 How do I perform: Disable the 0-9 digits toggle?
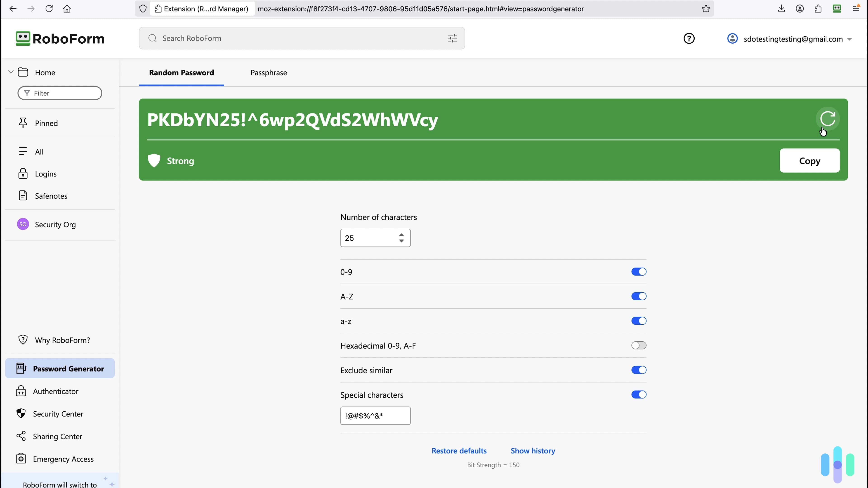(x=639, y=271)
